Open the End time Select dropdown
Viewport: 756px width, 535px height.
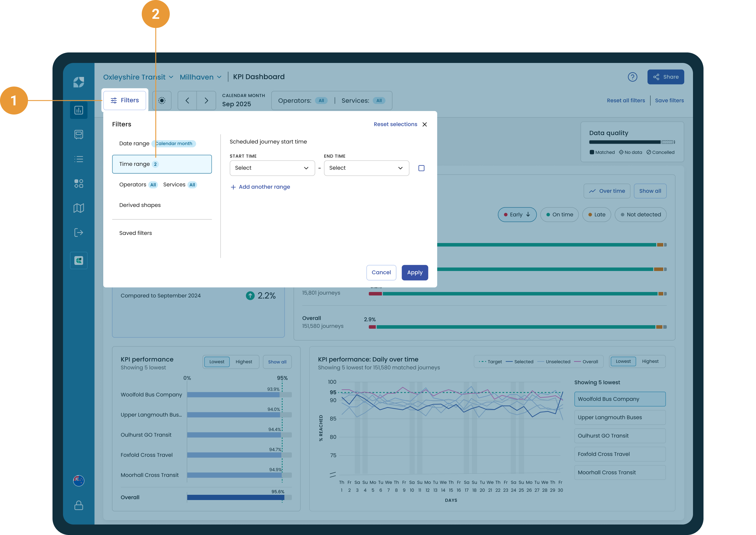(366, 168)
